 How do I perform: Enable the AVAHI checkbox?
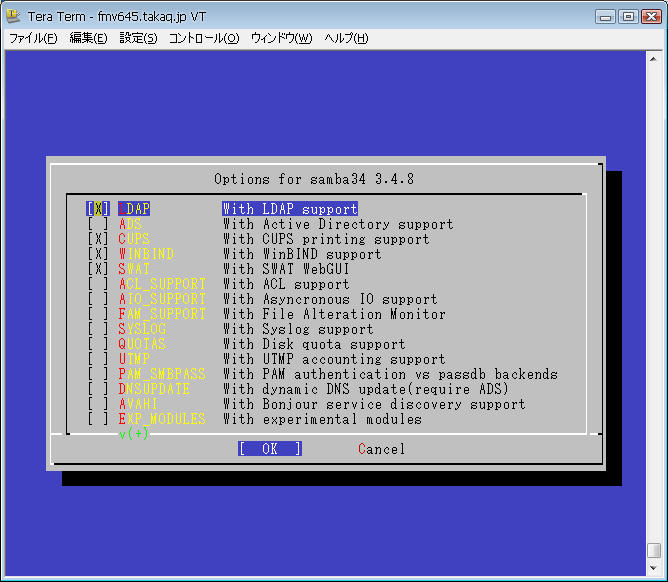coord(98,404)
